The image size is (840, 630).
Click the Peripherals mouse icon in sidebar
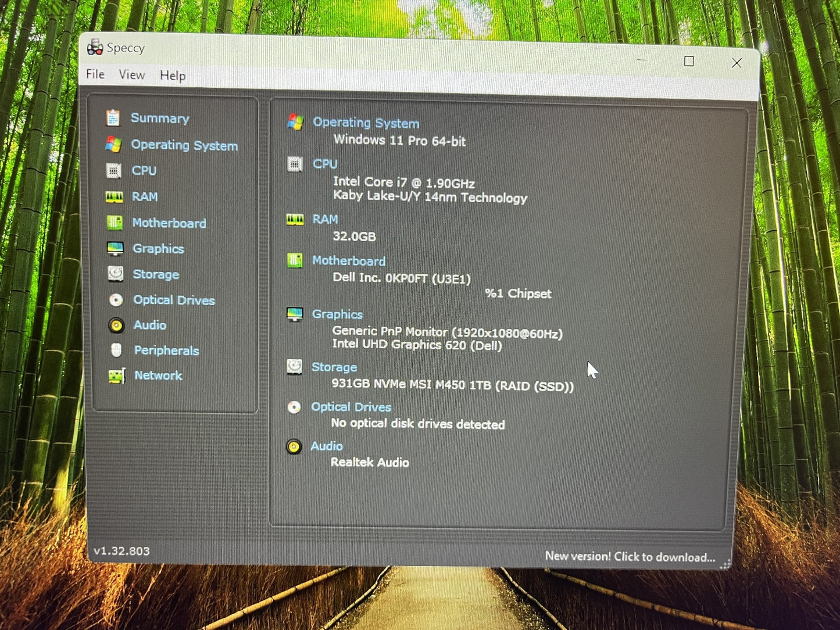point(116,350)
